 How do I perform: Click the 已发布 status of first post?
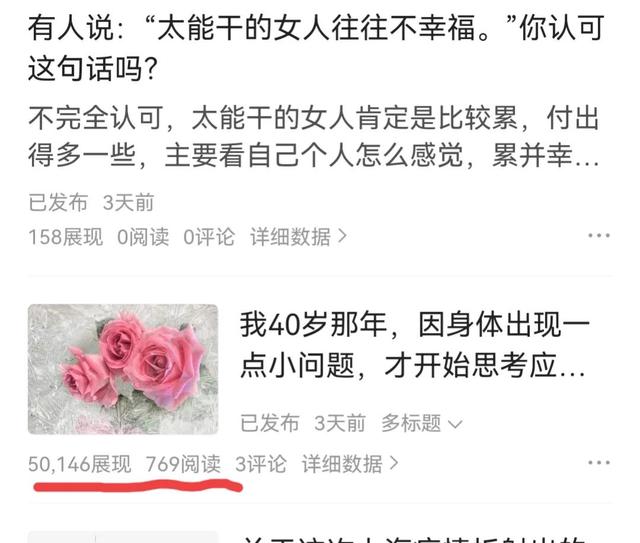point(58,203)
